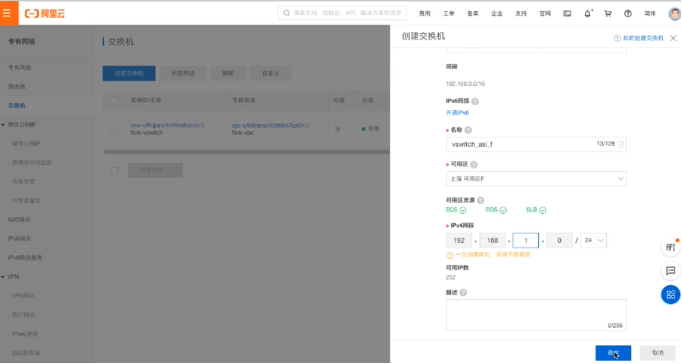Open the shopping cart icon
The width and height of the screenshot is (682, 364).
(x=608, y=13)
